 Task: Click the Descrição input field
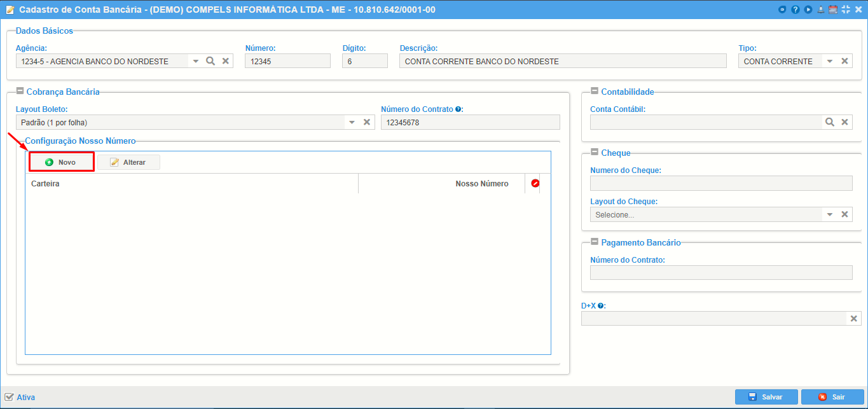click(563, 61)
